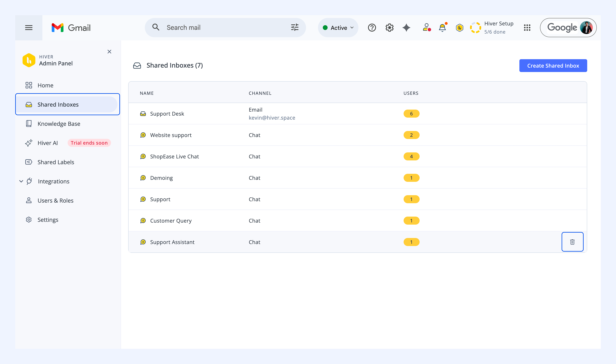
Task: Select Shared Inboxes in sidebar
Action: pyautogui.click(x=66, y=104)
